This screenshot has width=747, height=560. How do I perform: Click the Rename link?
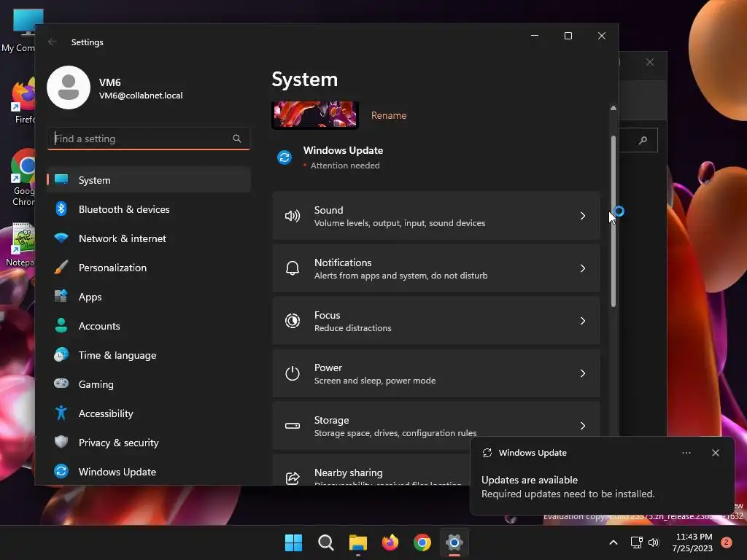point(389,115)
